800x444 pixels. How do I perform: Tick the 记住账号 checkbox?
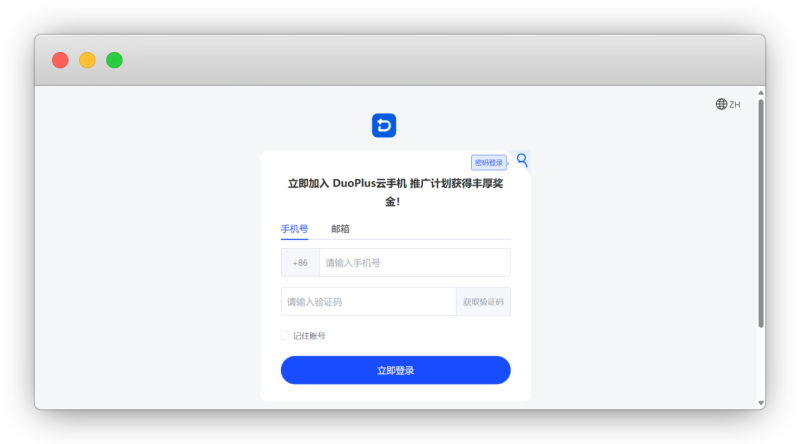(x=285, y=335)
